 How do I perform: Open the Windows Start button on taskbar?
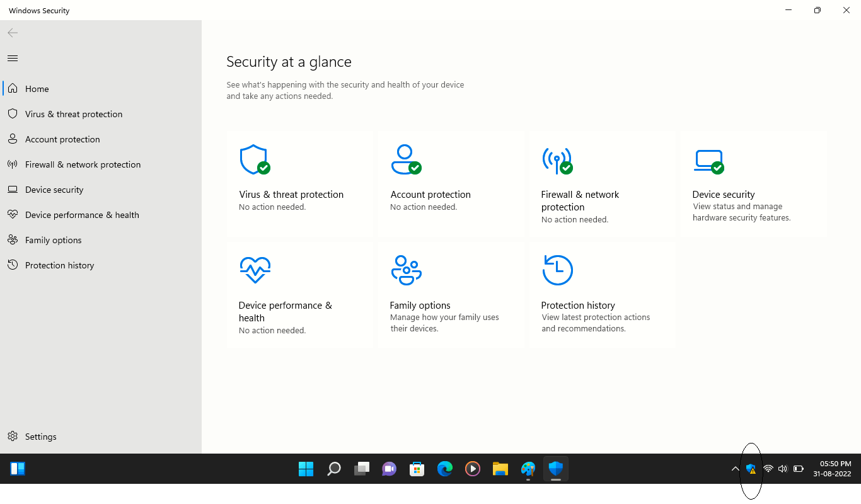tap(306, 469)
